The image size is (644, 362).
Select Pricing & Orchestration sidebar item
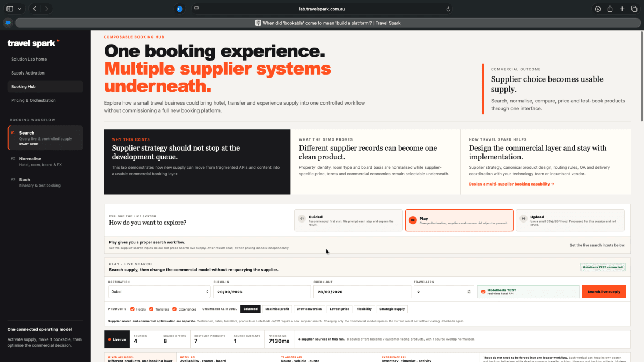coord(33,100)
